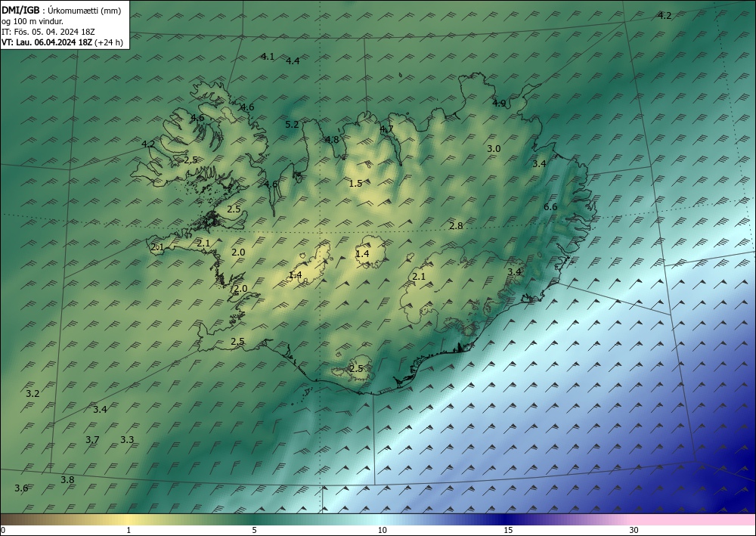Select the 4.4 value label on map
Image resolution: width=756 pixels, height=536 pixels.
point(293,60)
